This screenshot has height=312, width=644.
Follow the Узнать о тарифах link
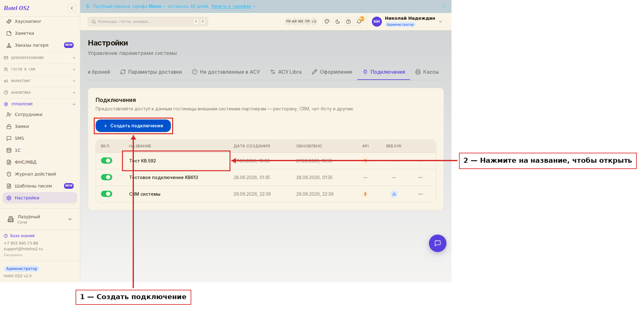tap(231, 6)
